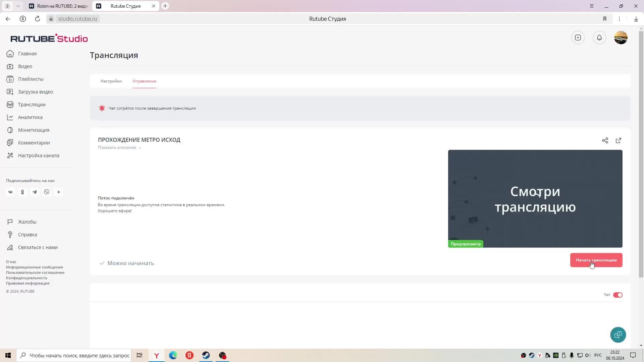644x362 pixels.
Task: Open the VK social icon
Action: pyautogui.click(x=10, y=192)
